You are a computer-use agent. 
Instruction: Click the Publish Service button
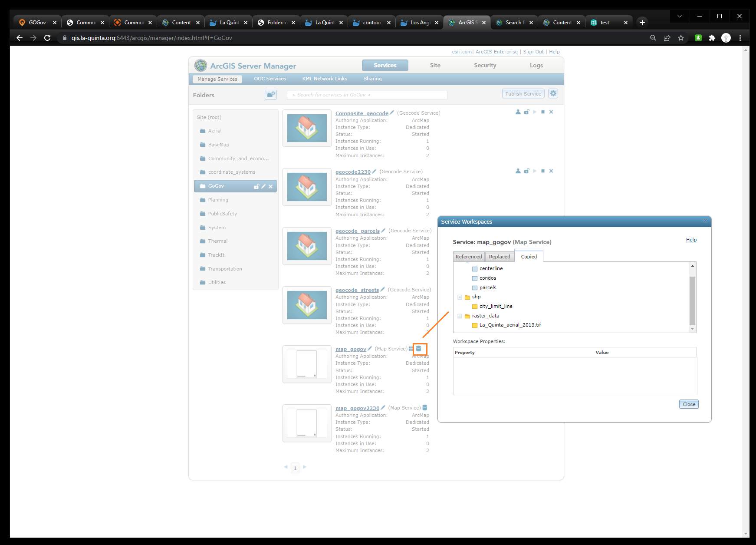click(x=523, y=93)
